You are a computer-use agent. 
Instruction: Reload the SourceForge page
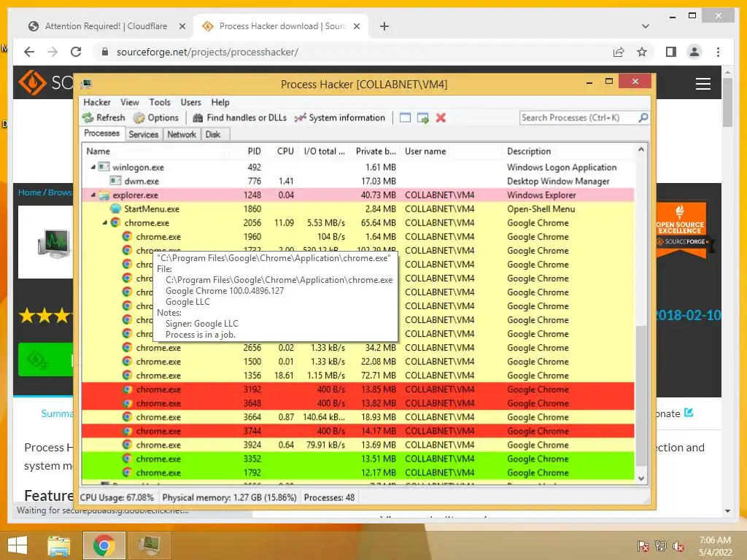click(76, 52)
